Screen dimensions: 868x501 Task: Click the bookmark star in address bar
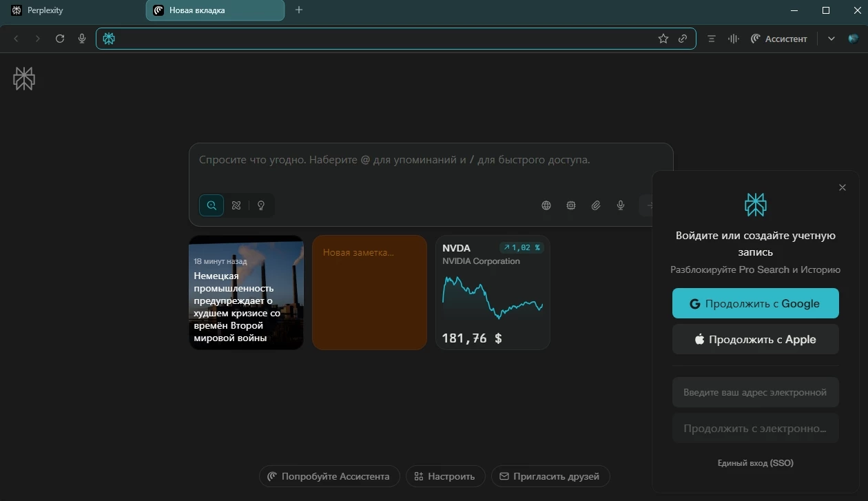click(x=663, y=39)
